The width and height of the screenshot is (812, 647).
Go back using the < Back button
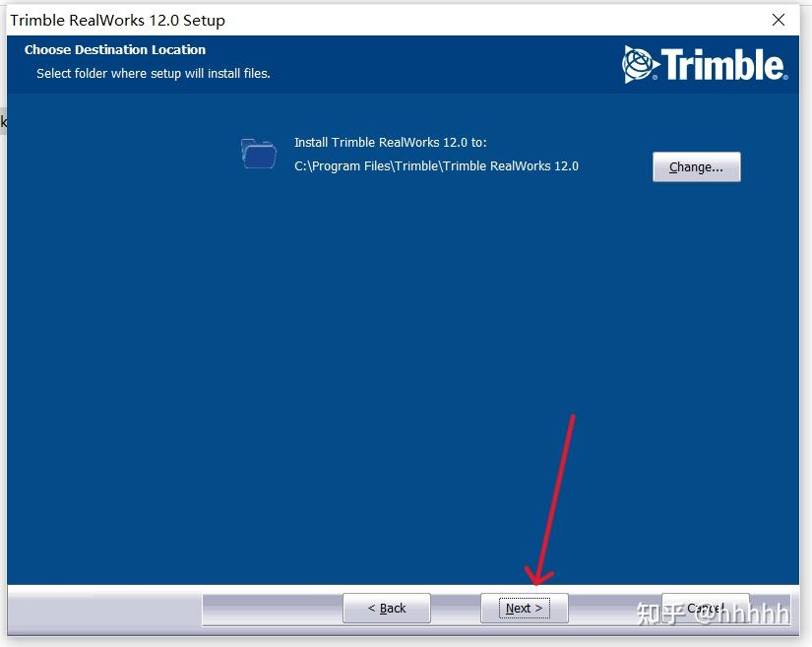pos(386,608)
